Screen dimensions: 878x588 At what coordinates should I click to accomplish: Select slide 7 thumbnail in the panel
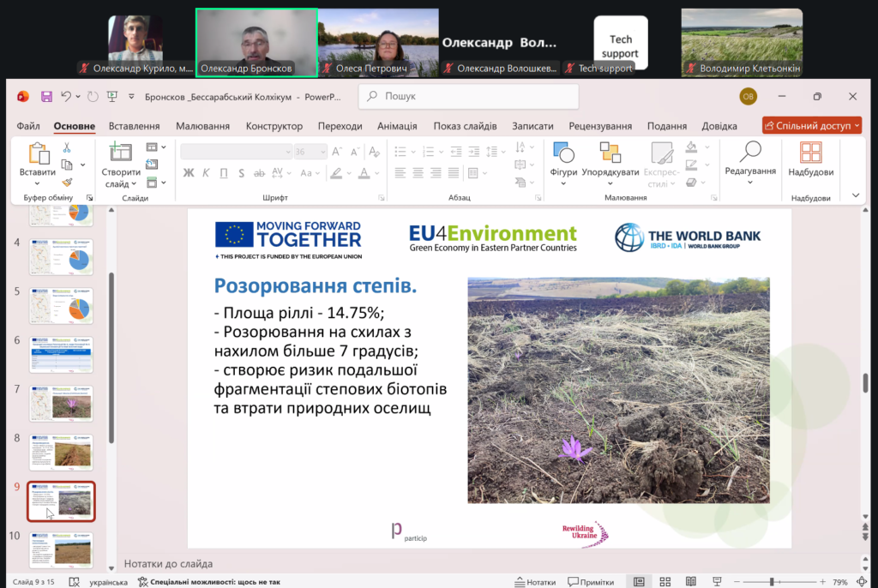coord(62,403)
